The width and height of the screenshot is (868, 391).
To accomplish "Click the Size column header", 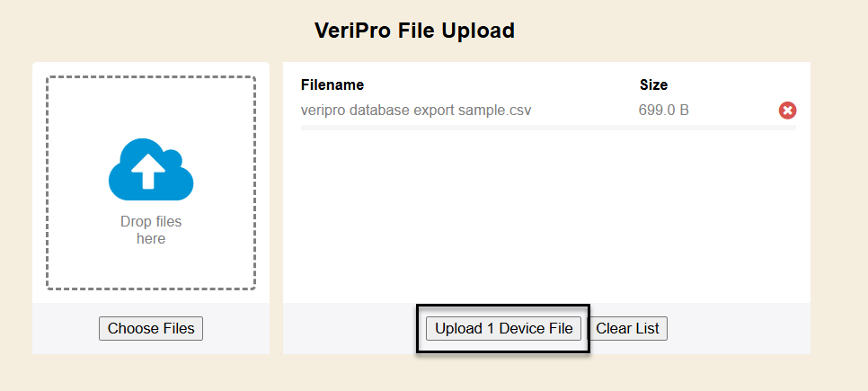I will (653, 85).
